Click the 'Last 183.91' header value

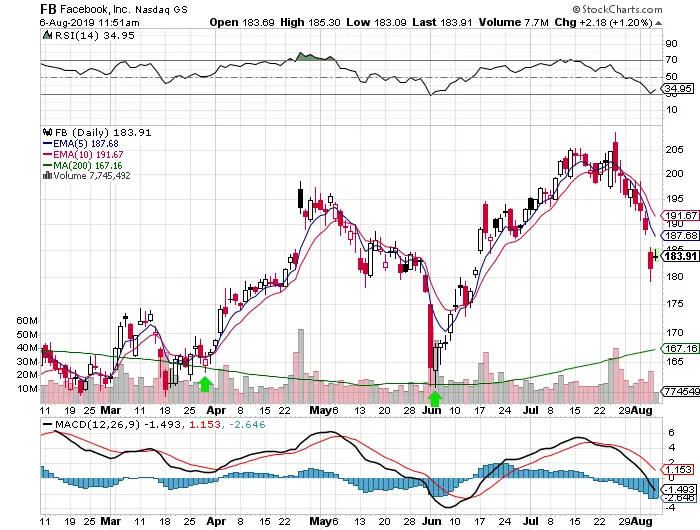tap(442, 22)
